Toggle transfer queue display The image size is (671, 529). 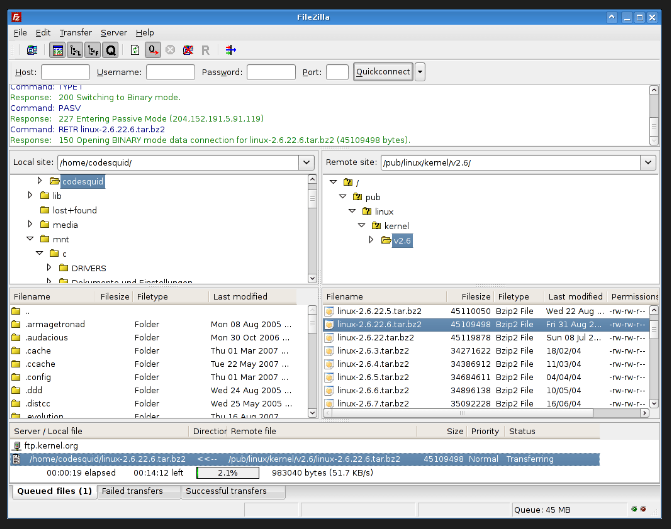tap(111, 51)
